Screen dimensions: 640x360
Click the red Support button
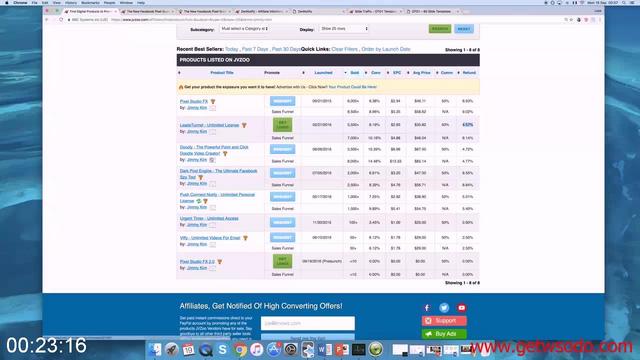444,321
